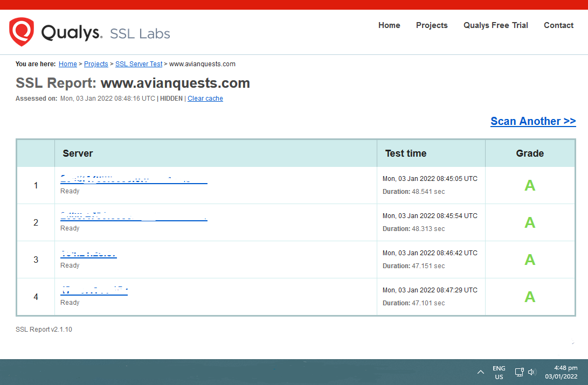Click the grade A for server 2
The image size is (588, 385).
coord(529,222)
